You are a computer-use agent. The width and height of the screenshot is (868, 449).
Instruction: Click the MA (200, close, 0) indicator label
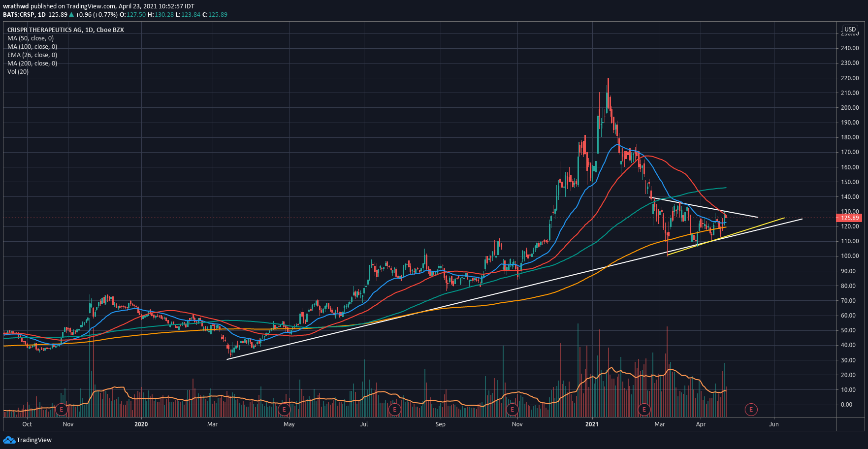coord(32,64)
